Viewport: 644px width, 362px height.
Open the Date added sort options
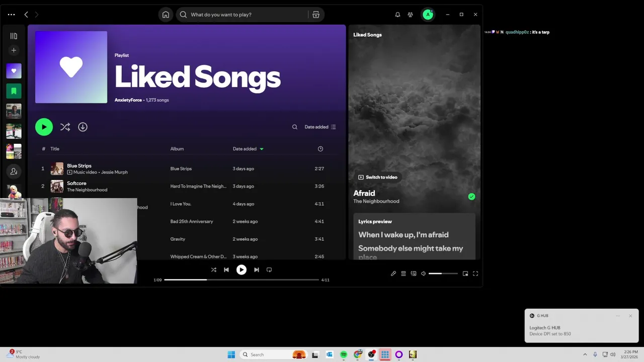click(x=320, y=127)
